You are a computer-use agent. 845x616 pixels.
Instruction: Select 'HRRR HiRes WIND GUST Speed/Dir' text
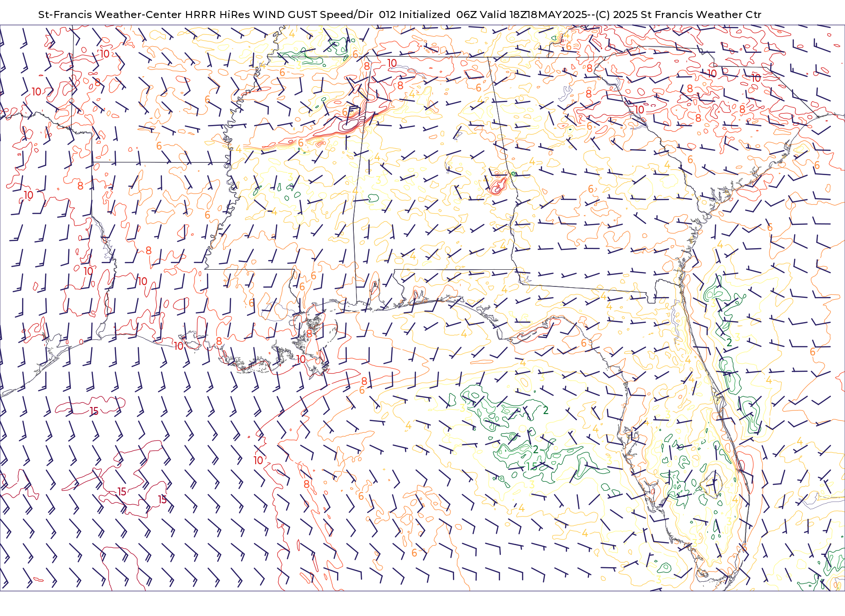click(279, 15)
